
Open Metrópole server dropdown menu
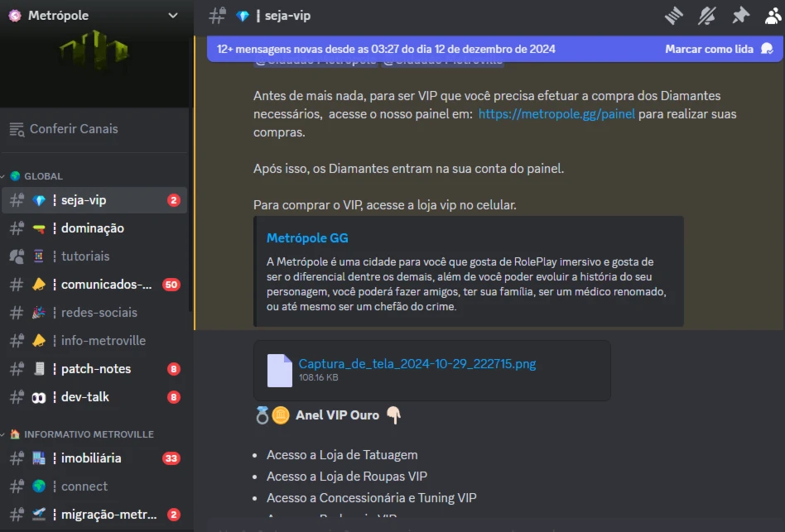173,16
